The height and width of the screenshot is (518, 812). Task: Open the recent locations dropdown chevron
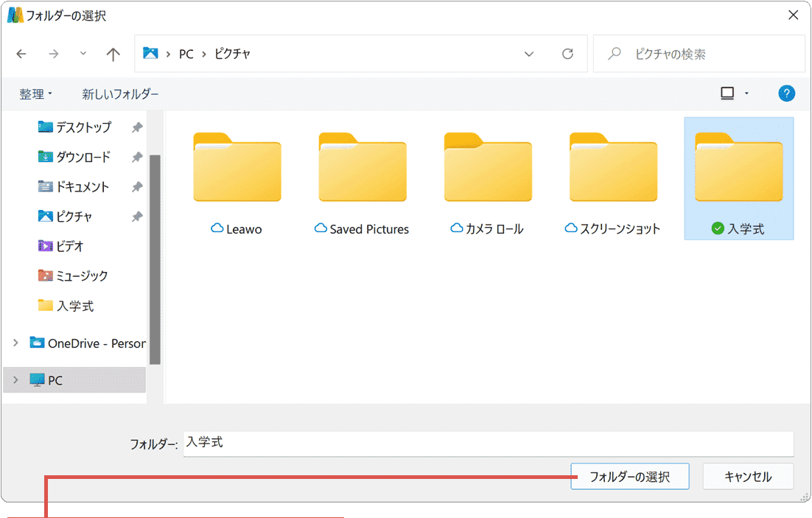(x=83, y=54)
